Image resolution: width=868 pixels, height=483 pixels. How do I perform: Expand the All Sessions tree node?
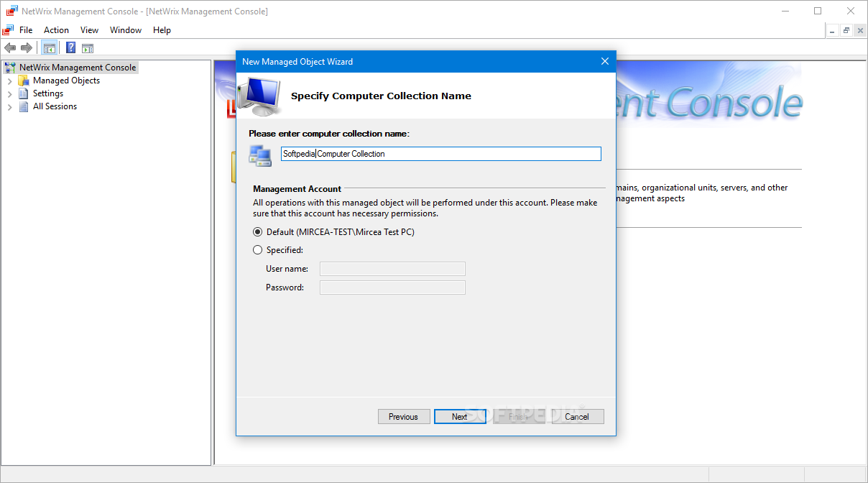click(9, 107)
